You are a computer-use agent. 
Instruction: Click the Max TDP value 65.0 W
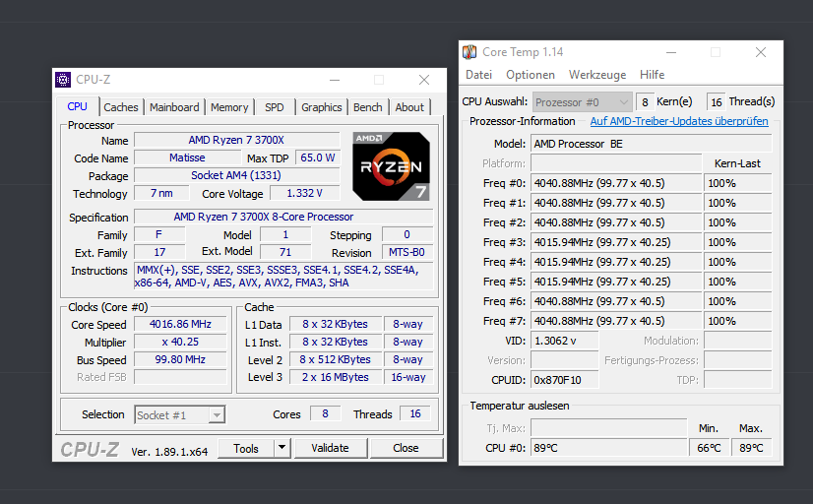[x=317, y=157]
